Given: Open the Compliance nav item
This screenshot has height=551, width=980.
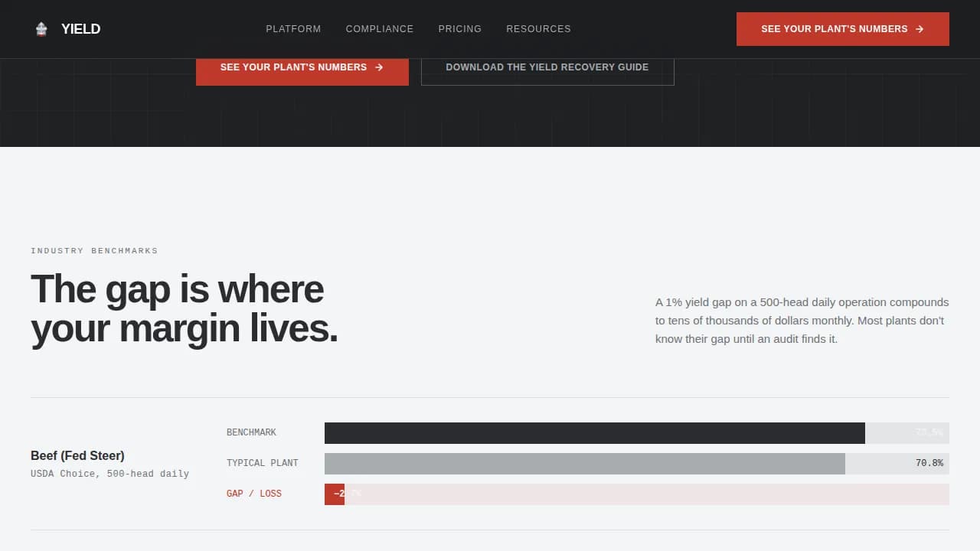Looking at the screenshot, I should 380,29.
